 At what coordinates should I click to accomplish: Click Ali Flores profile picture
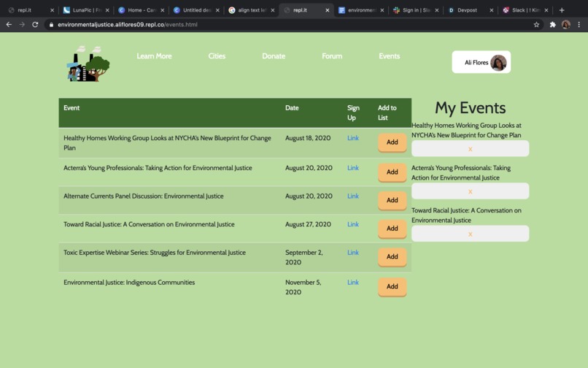click(x=498, y=62)
